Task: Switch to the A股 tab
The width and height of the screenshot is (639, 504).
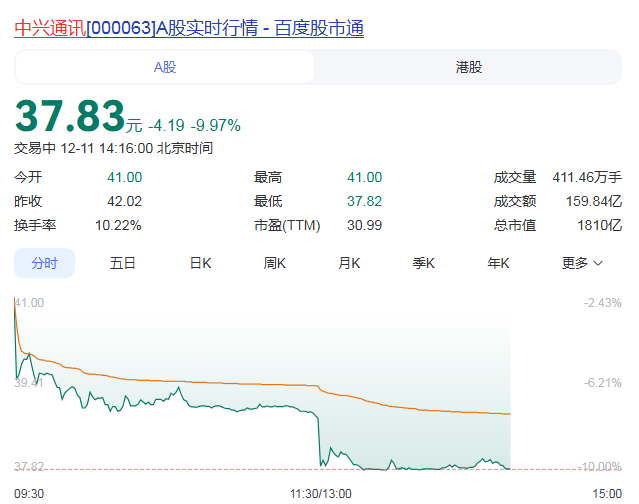Action: click(165, 67)
